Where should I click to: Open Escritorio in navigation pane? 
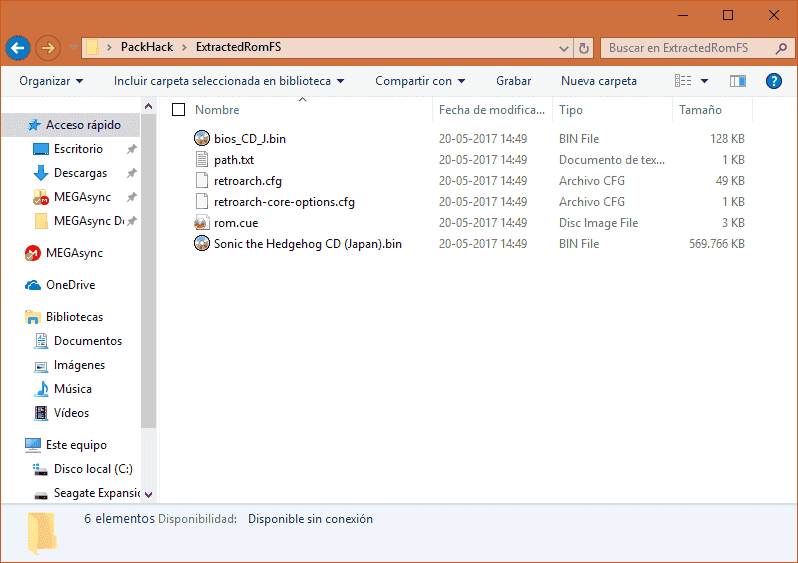[x=78, y=149]
